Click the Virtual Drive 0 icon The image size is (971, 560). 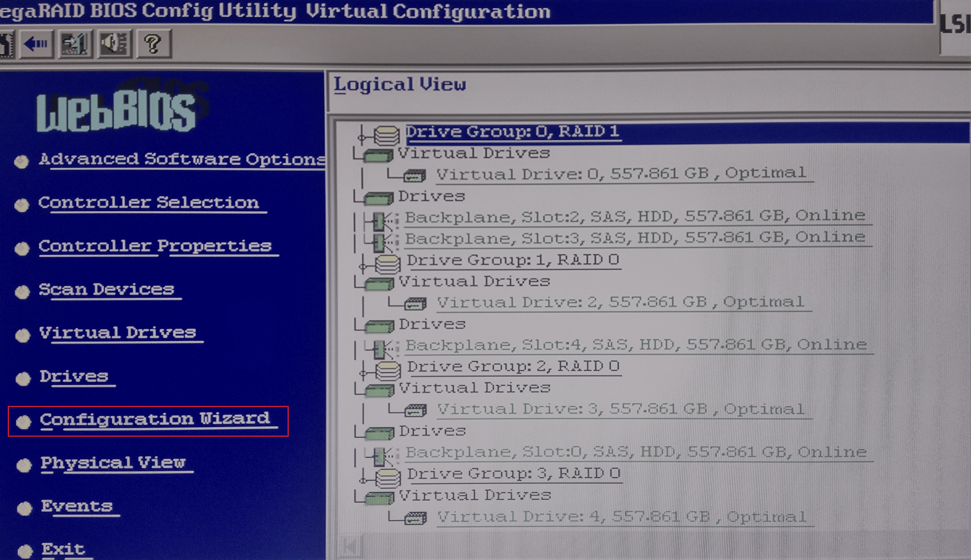[x=415, y=175]
